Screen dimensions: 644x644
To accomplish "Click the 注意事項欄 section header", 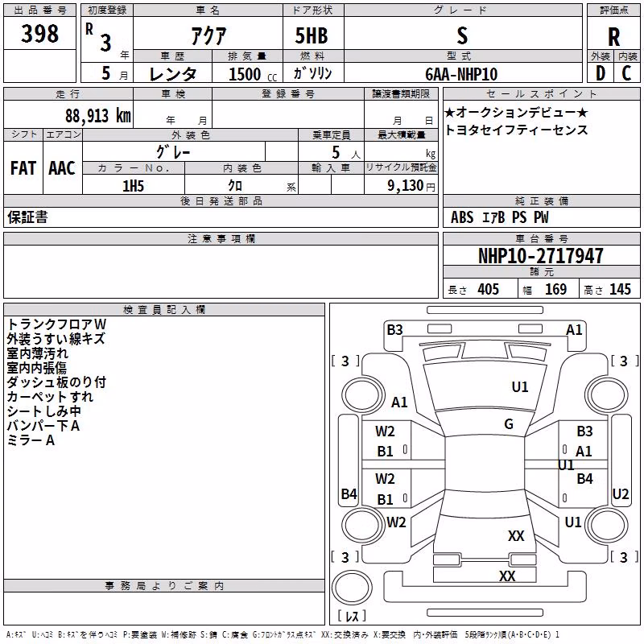I will point(221,238).
